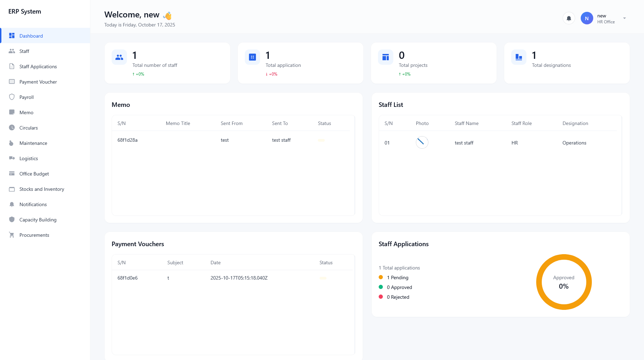Open Procurements in the sidebar
Screen dimensions: 644x360
coord(45,235)
